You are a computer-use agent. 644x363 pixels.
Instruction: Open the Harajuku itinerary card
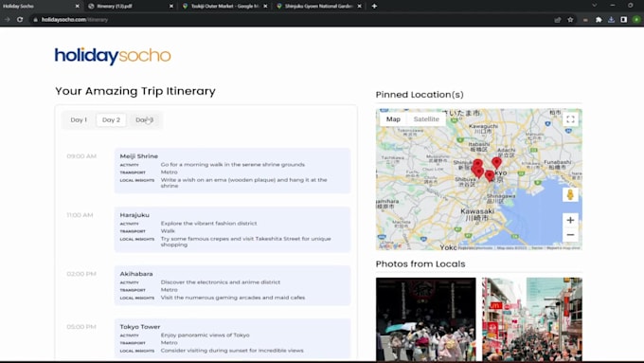tap(232, 229)
